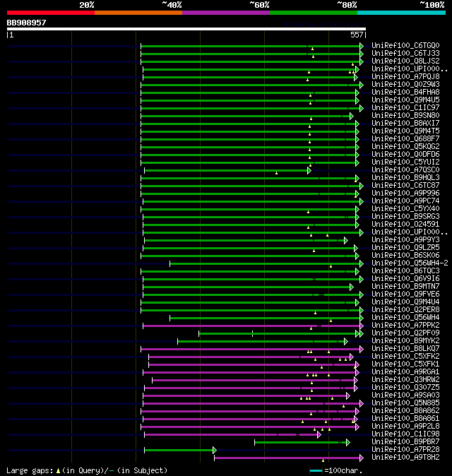Click the red 20% identity legend segment
Image resolution: width=452 pixels, height=476 pixels.
coord(51,13)
